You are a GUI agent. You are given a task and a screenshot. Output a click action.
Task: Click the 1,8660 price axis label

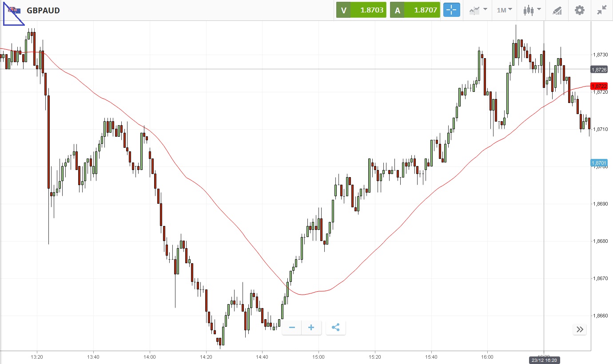pyautogui.click(x=600, y=316)
